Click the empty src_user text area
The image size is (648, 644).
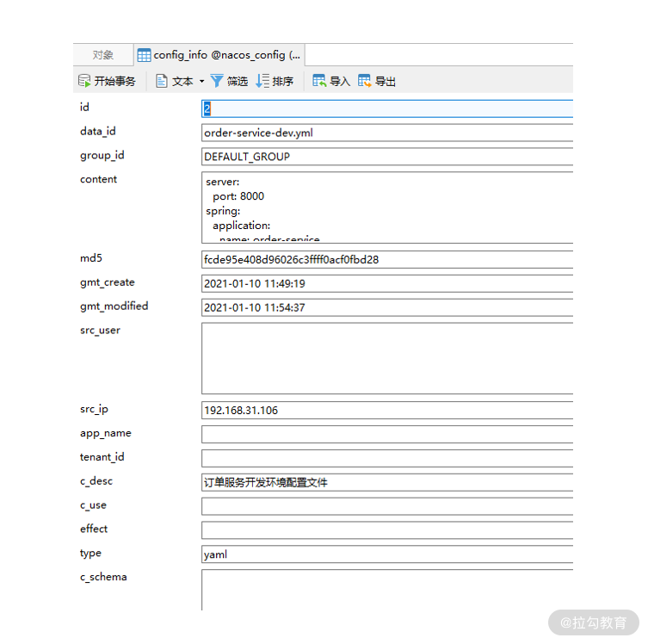pos(387,358)
